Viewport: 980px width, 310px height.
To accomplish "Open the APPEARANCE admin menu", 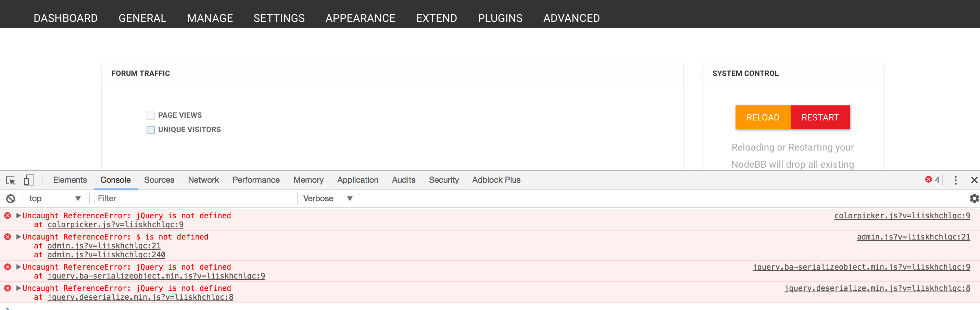I will pyautogui.click(x=360, y=18).
